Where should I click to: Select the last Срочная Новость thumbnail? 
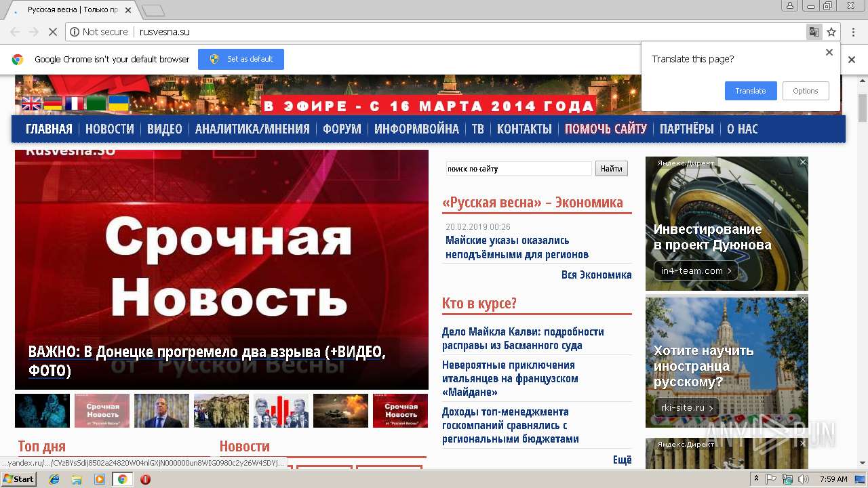(x=400, y=411)
